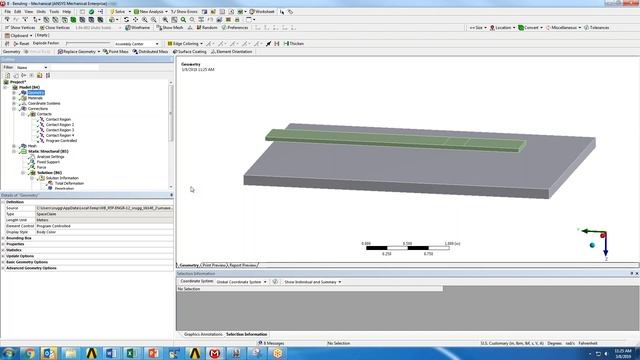640x360 pixels.
Task: Click the Surface Coating button
Action: click(189, 52)
